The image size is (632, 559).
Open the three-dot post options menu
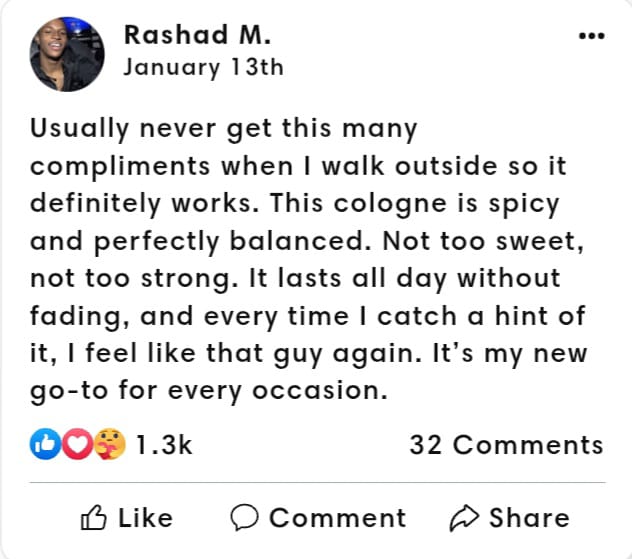point(592,36)
